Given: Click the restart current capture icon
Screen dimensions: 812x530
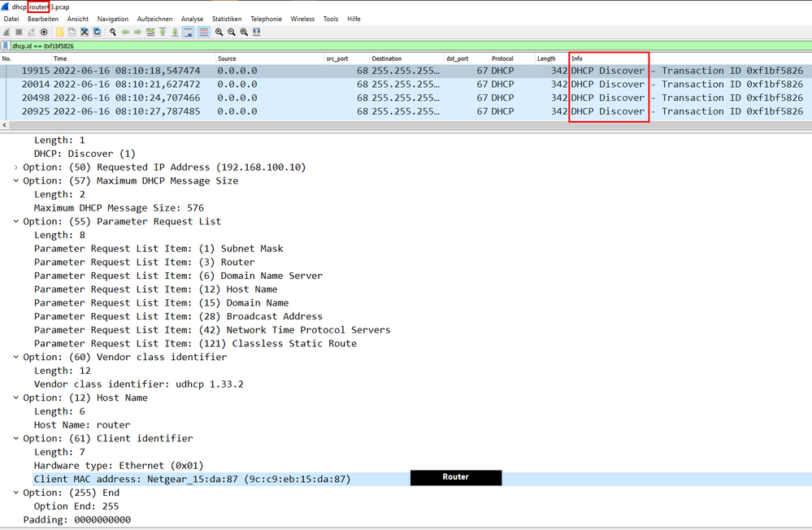Looking at the screenshot, I should pos(31,32).
